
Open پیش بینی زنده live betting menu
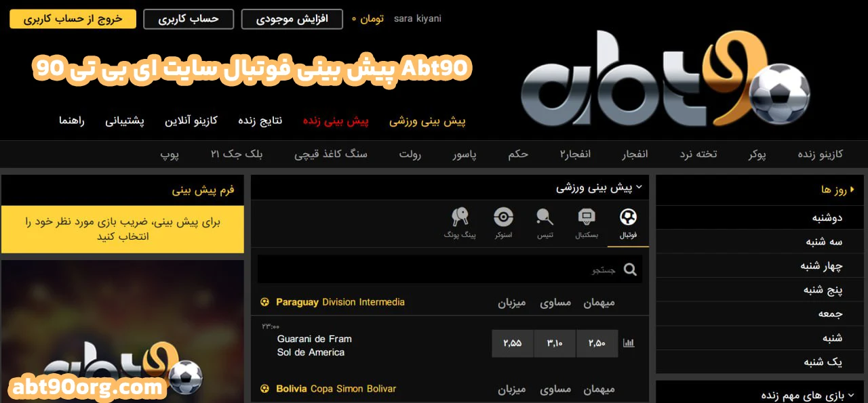(336, 121)
